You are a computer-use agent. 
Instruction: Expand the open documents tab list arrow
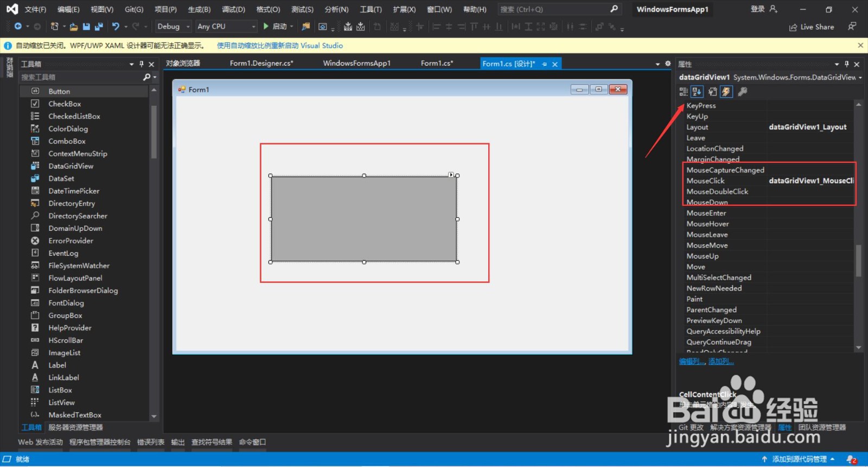pos(658,64)
